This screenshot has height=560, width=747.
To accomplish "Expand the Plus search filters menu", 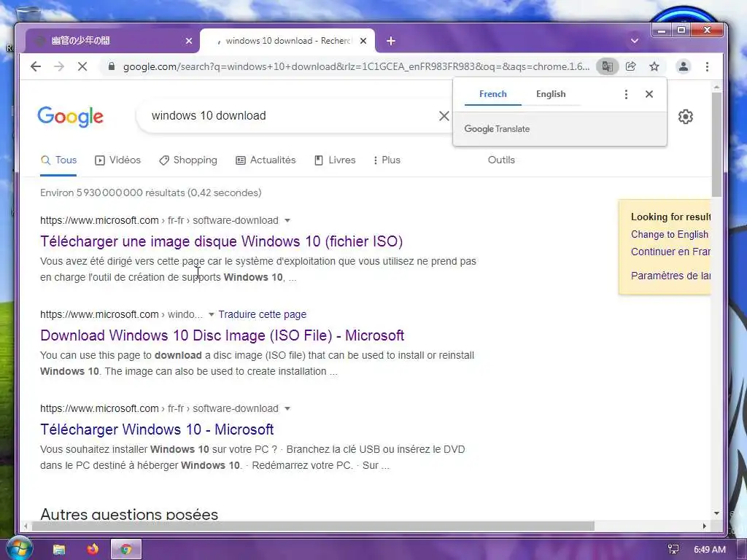I will (387, 160).
